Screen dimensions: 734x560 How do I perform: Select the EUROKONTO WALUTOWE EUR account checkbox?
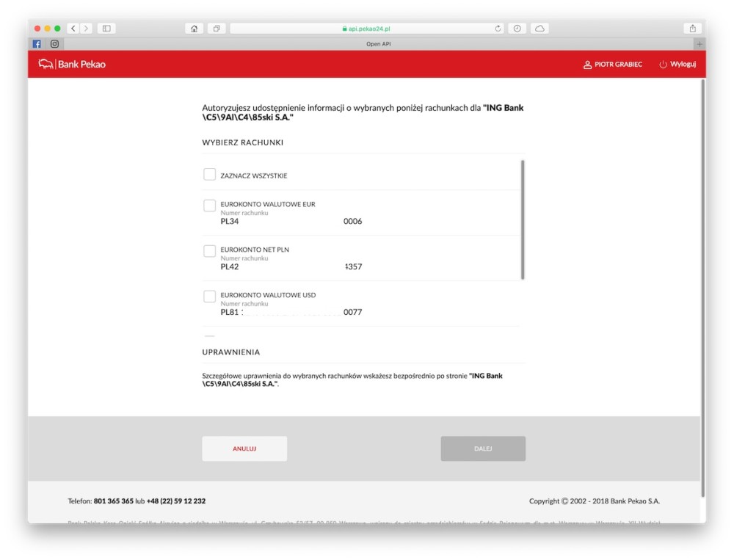coord(210,206)
